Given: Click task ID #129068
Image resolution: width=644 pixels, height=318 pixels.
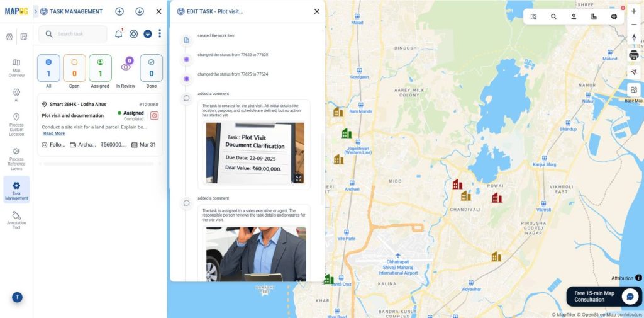Looking at the screenshot, I should [x=148, y=105].
